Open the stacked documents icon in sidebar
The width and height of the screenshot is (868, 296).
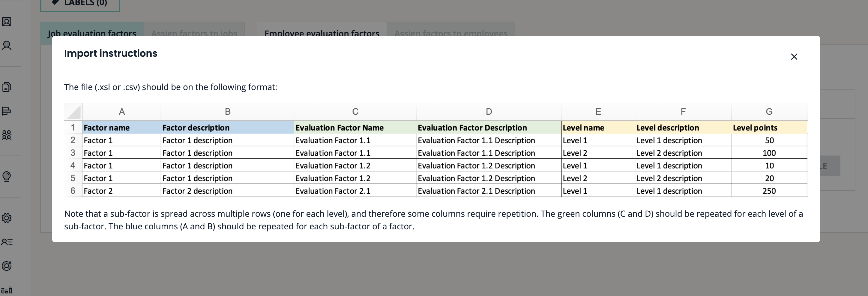[7, 87]
